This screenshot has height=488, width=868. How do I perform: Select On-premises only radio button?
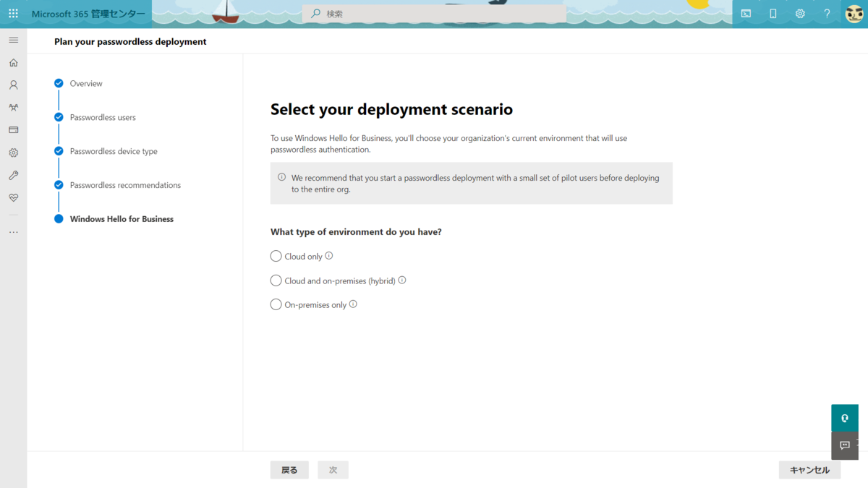point(276,304)
